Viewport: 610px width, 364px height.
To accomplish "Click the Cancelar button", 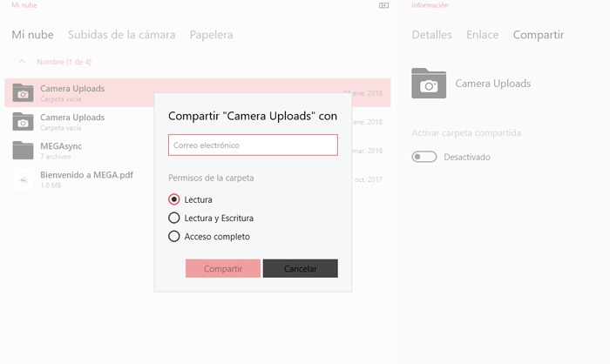I will tap(301, 268).
